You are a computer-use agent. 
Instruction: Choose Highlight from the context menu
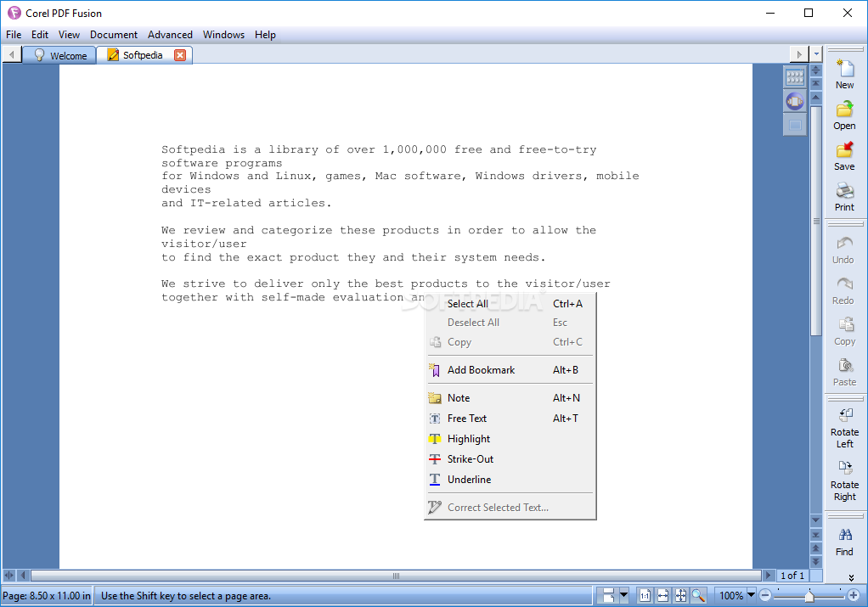click(x=510, y=439)
